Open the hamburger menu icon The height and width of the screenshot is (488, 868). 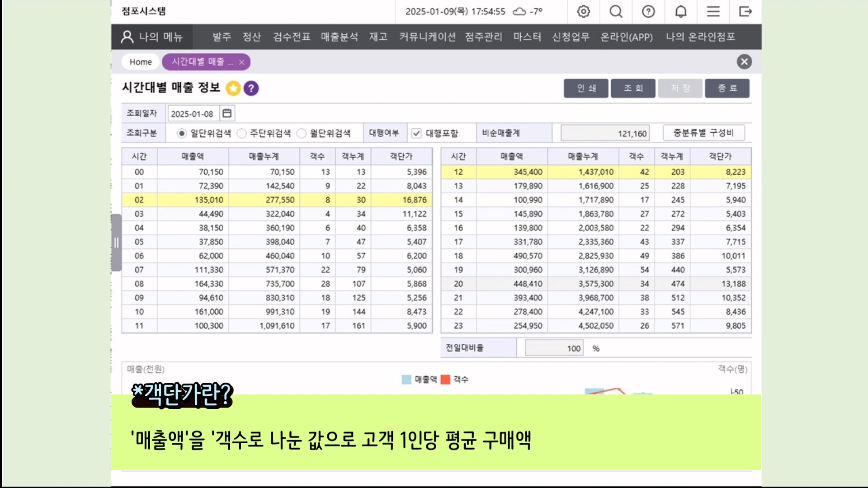[x=713, y=11]
